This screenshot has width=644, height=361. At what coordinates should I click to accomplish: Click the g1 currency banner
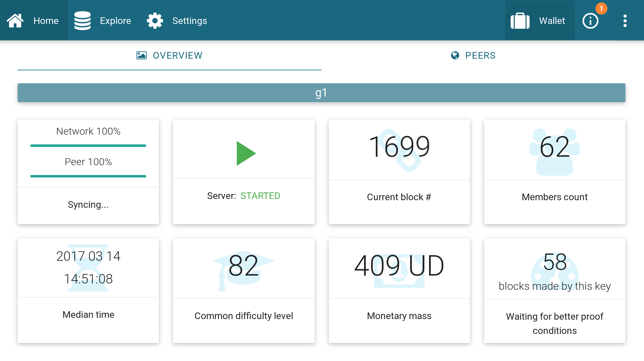[321, 93]
